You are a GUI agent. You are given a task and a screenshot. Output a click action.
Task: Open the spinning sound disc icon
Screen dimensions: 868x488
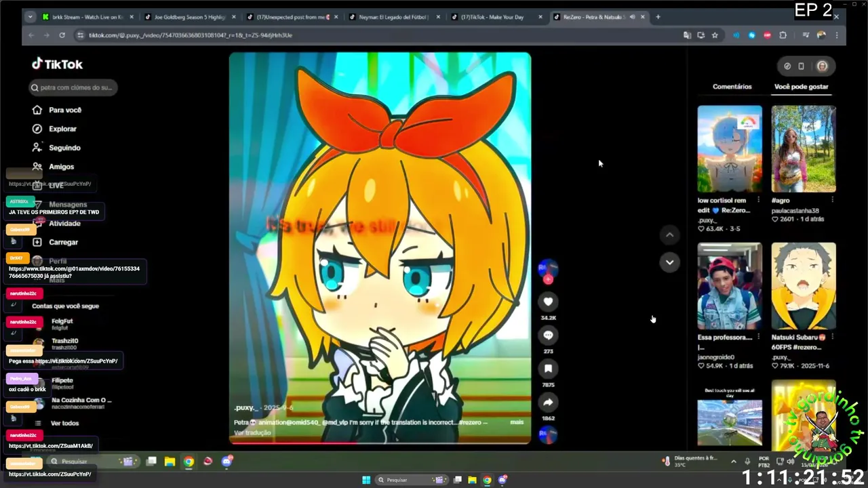click(548, 434)
